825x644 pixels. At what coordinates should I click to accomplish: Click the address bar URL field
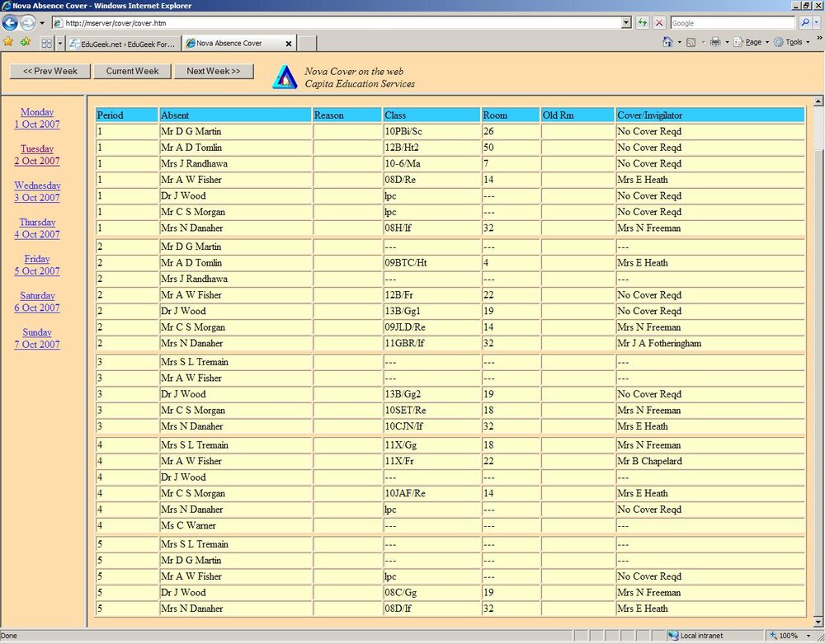[337, 23]
